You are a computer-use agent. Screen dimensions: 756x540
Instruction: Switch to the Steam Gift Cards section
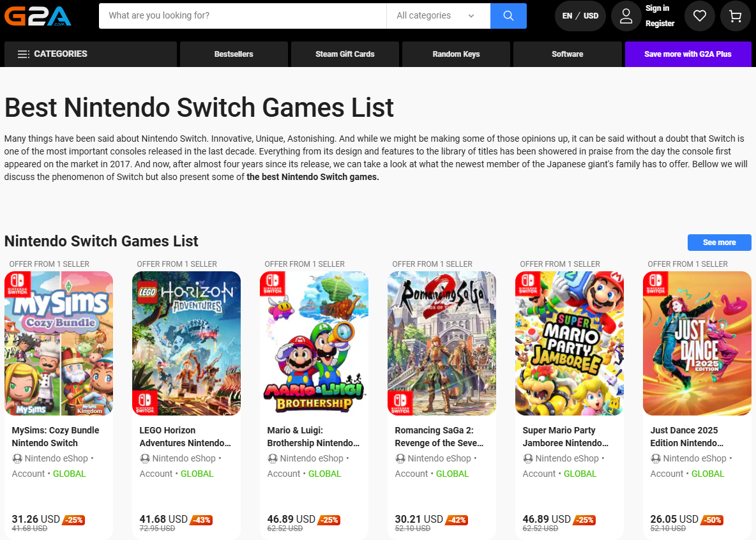click(x=345, y=54)
